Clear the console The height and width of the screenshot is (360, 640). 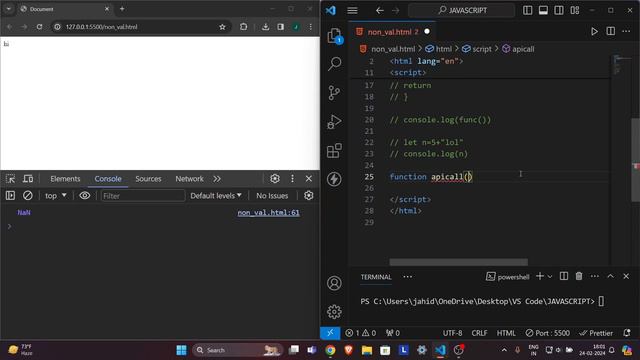click(27, 196)
